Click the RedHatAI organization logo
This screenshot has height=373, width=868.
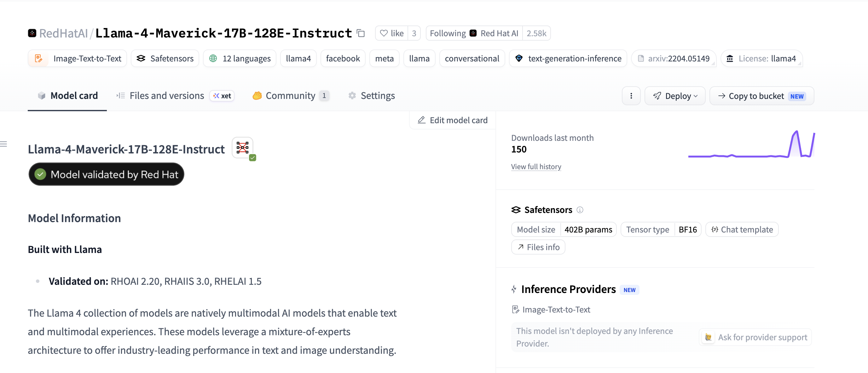pyautogui.click(x=32, y=33)
